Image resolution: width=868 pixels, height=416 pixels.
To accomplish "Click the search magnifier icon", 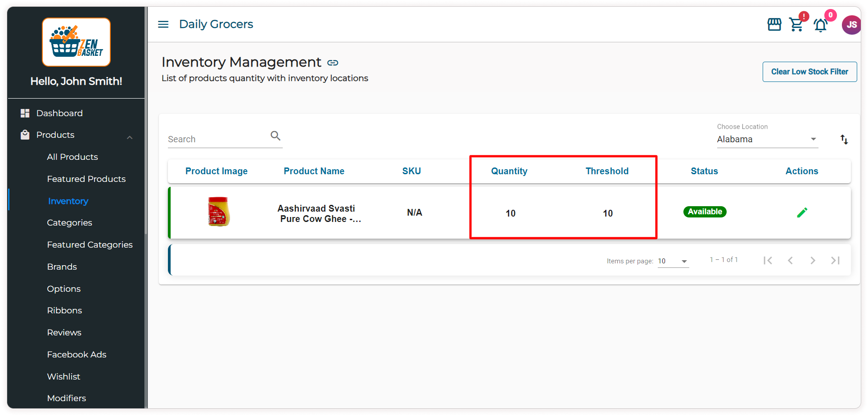I will point(276,136).
